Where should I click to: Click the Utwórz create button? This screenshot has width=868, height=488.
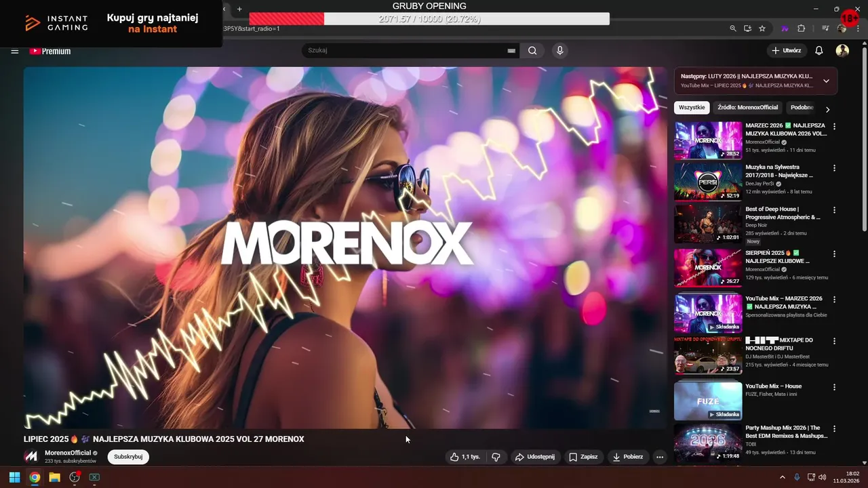click(x=787, y=51)
